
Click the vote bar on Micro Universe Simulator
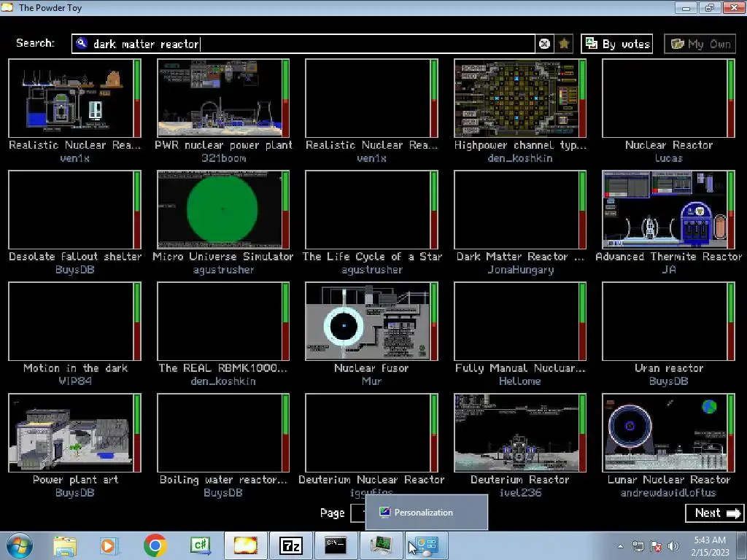[285, 209]
